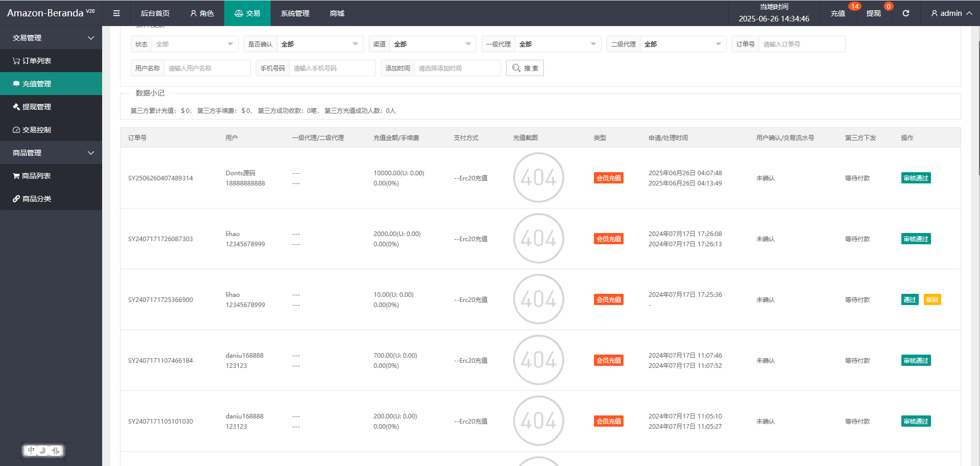Click the 订单号 column header
Viewport: 980px width, 466px height.
click(x=137, y=138)
